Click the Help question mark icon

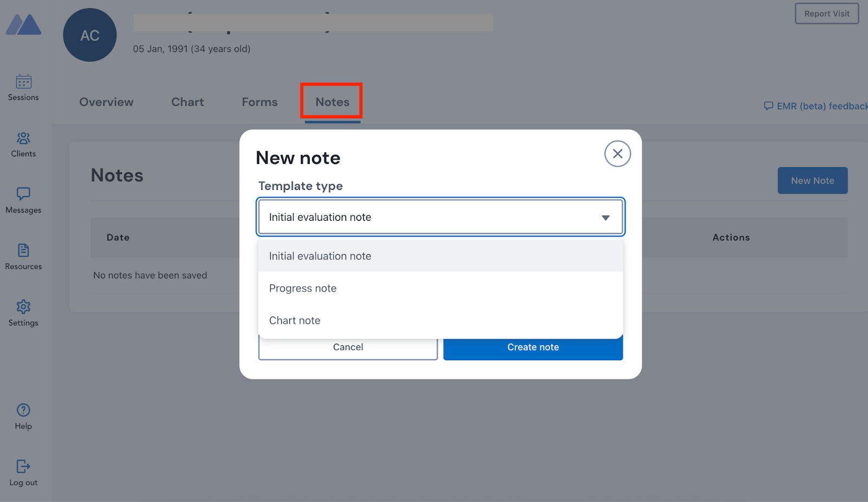pos(23,410)
